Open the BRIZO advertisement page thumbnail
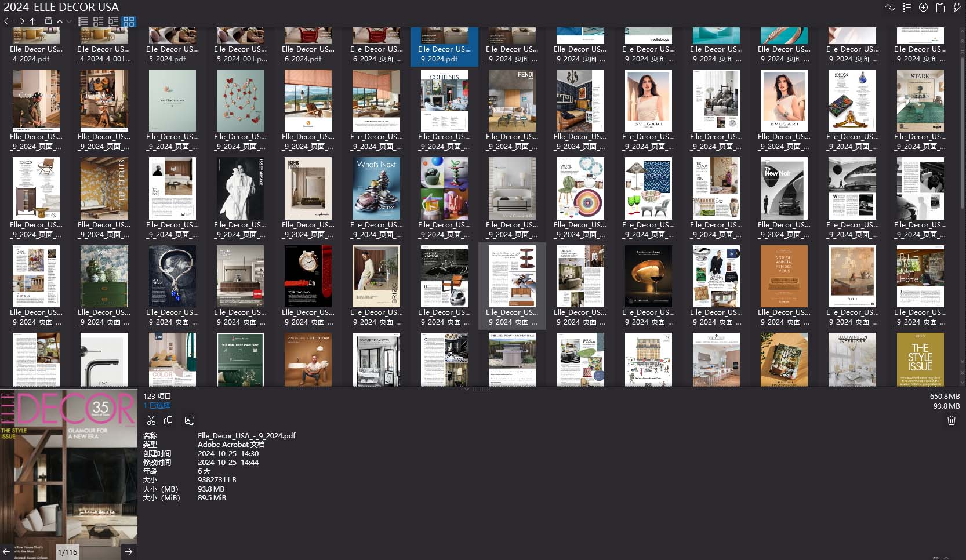 click(x=376, y=276)
